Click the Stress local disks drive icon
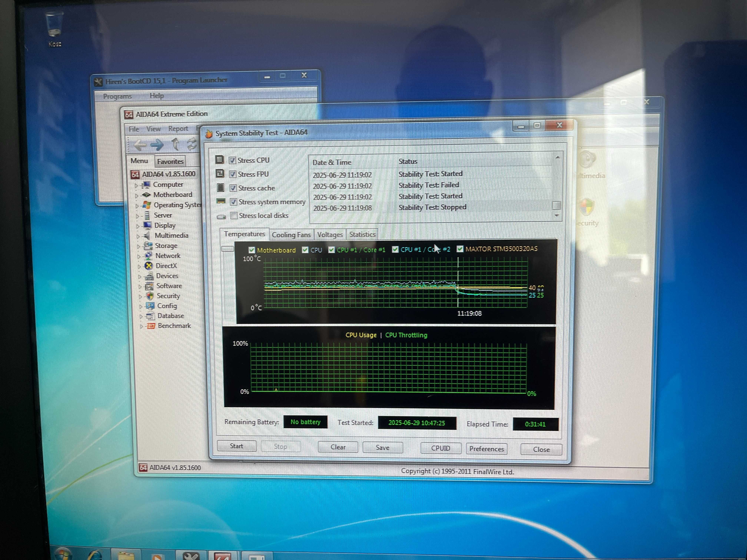The width and height of the screenshot is (747, 560). [x=222, y=216]
